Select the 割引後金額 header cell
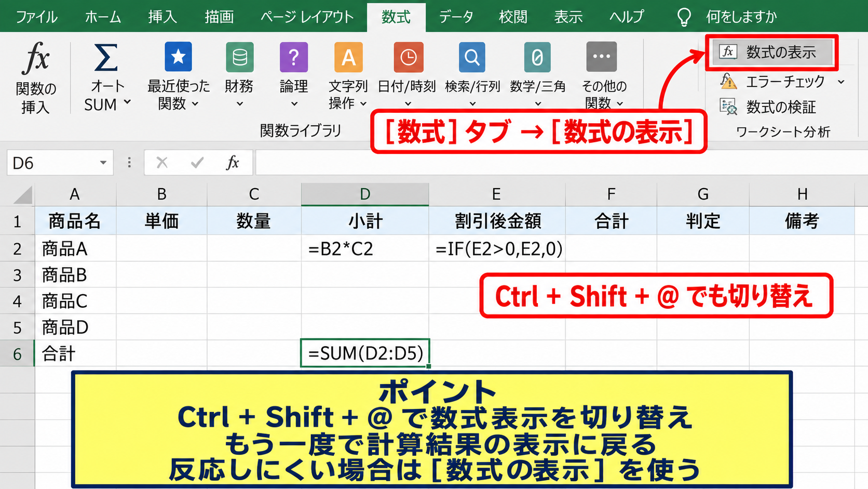Image resolution: width=868 pixels, height=489 pixels. 497,221
